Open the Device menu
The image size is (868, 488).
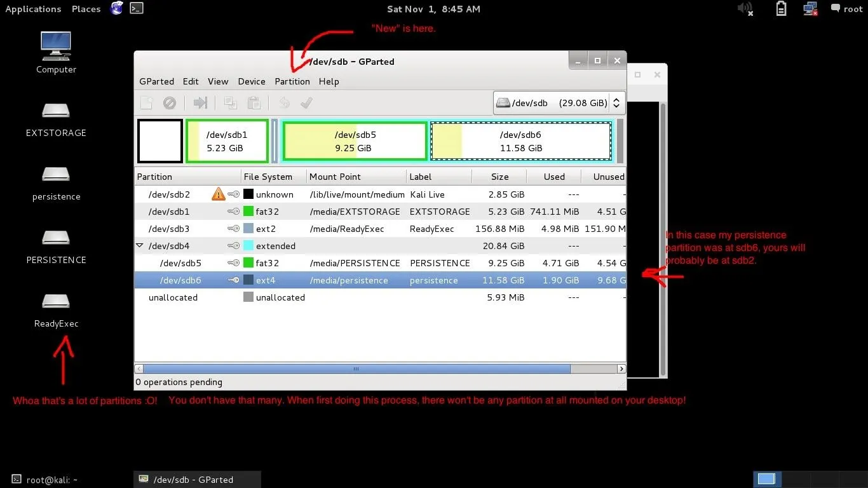tap(252, 81)
